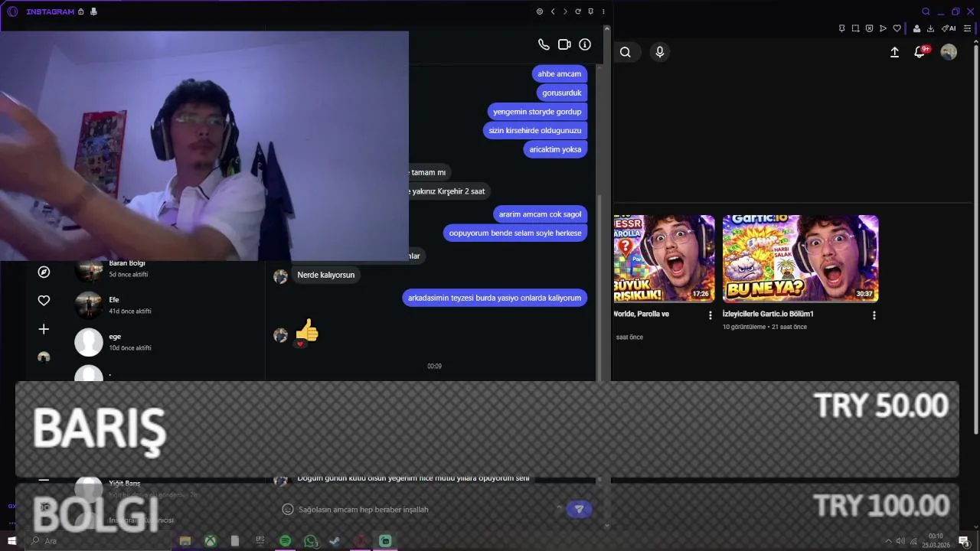Screen dimensions: 980x551
Task: Open the emoji picker in message box
Action: pos(288,509)
